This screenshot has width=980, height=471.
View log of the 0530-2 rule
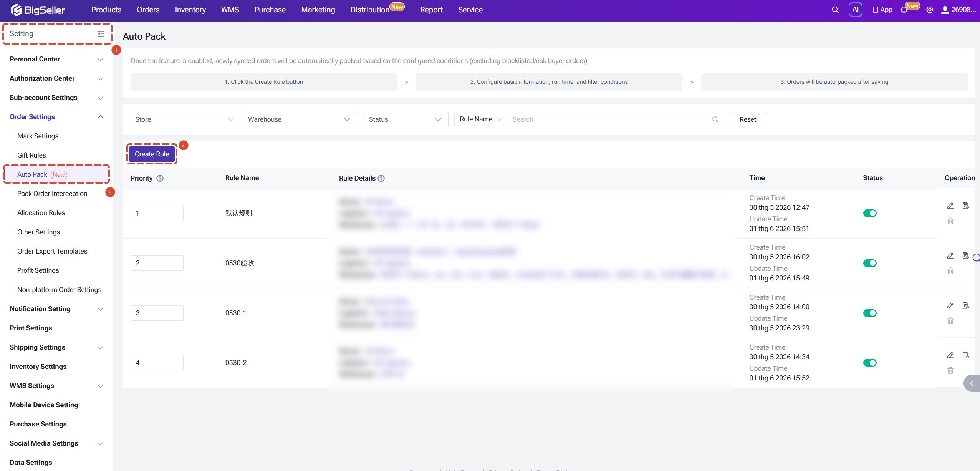(x=965, y=355)
